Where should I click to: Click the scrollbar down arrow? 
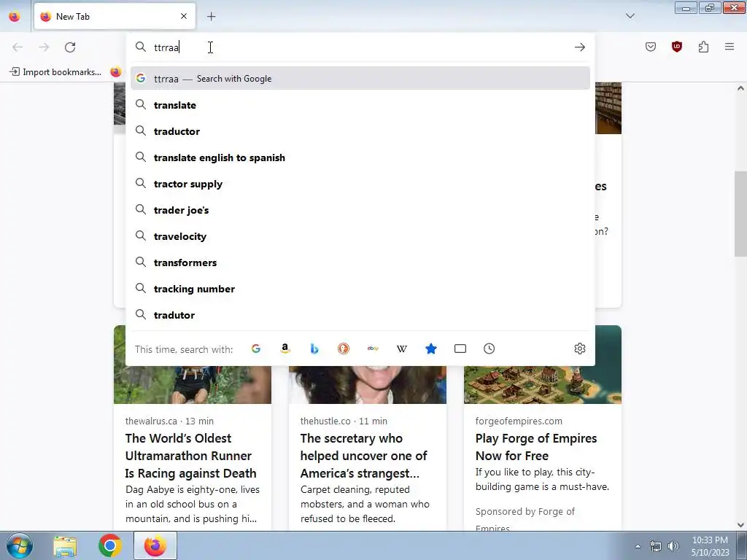click(740, 525)
